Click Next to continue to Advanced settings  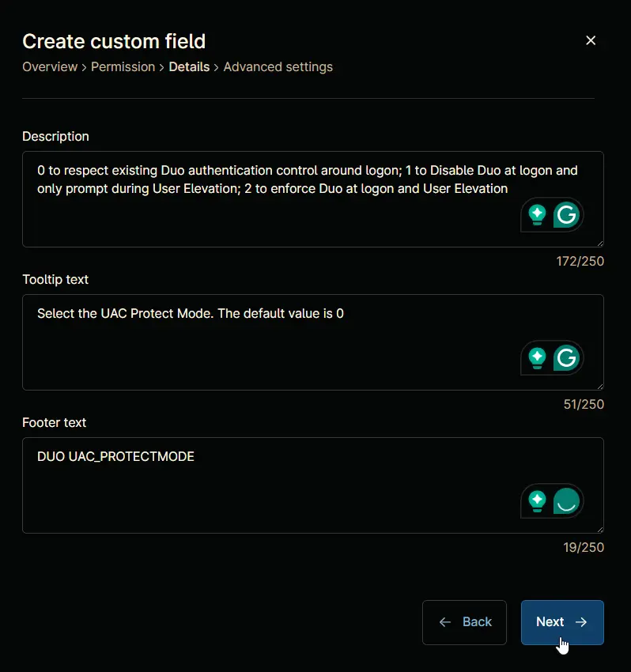tap(562, 622)
